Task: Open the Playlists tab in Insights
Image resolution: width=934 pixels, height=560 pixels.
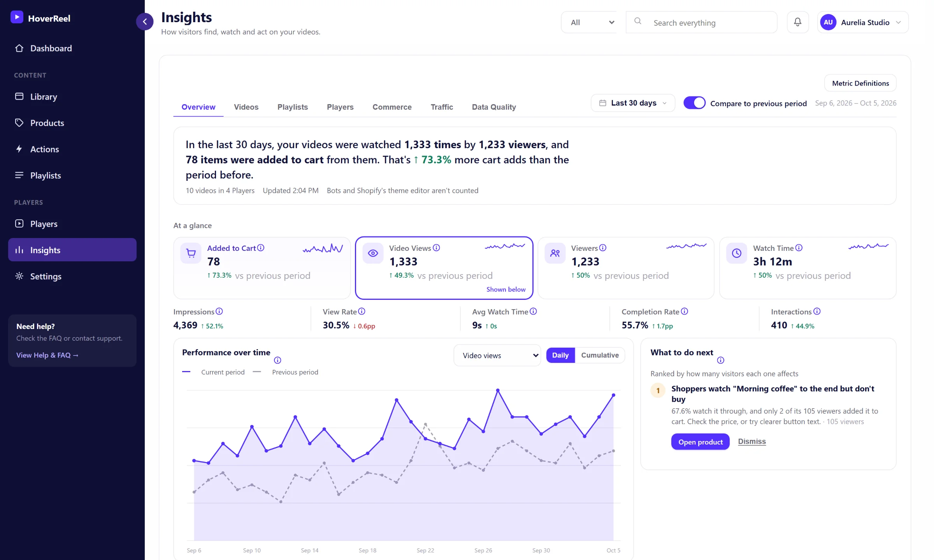Action: coord(293,107)
